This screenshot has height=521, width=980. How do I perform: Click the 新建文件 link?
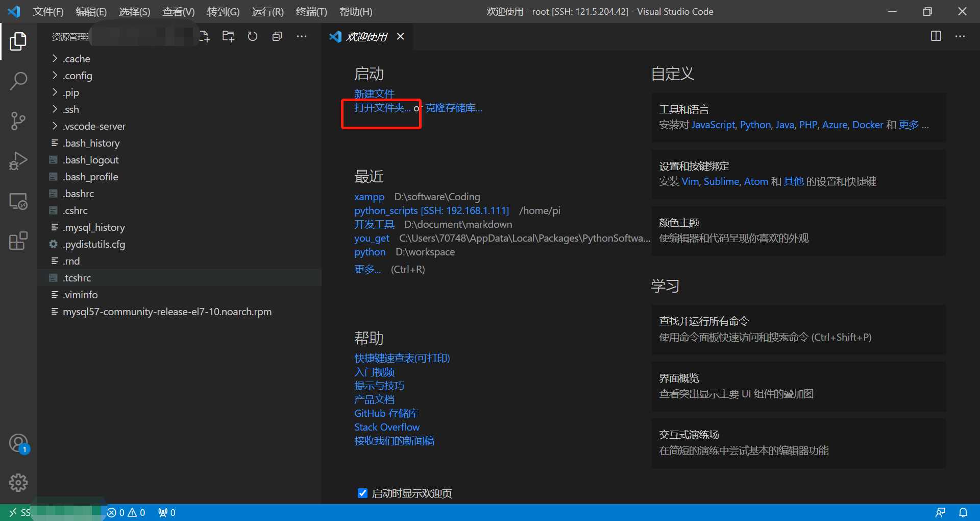374,94
